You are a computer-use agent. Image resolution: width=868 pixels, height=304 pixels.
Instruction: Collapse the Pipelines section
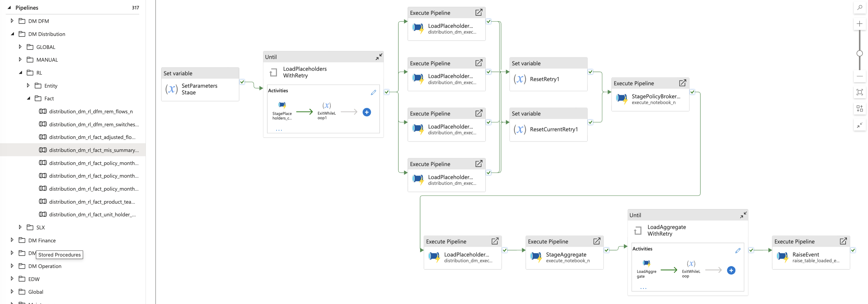(9, 8)
